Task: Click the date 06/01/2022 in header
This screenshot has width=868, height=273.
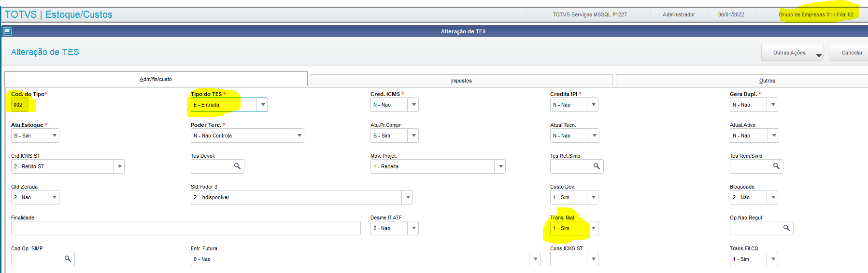Action: point(731,14)
